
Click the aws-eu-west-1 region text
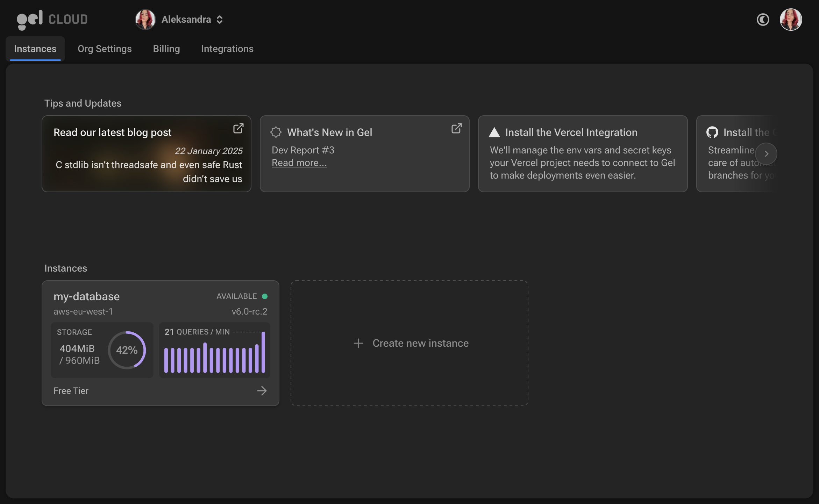(83, 311)
